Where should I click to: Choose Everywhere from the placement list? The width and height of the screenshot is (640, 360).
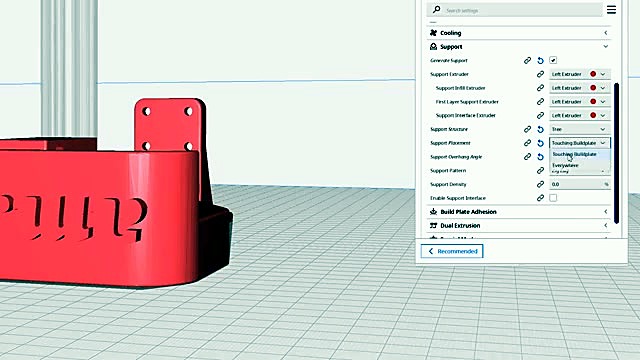pyautogui.click(x=580, y=165)
